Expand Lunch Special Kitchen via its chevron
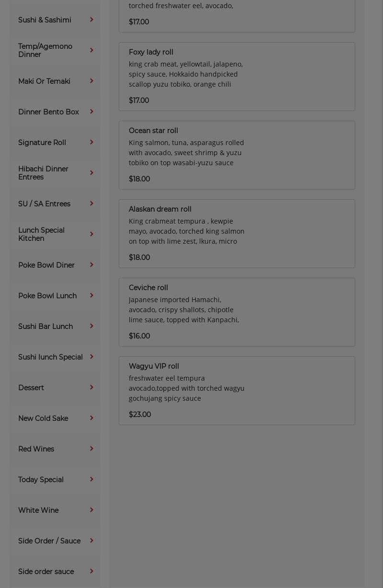The height and width of the screenshot is (588, 383). tap(91, 234)
